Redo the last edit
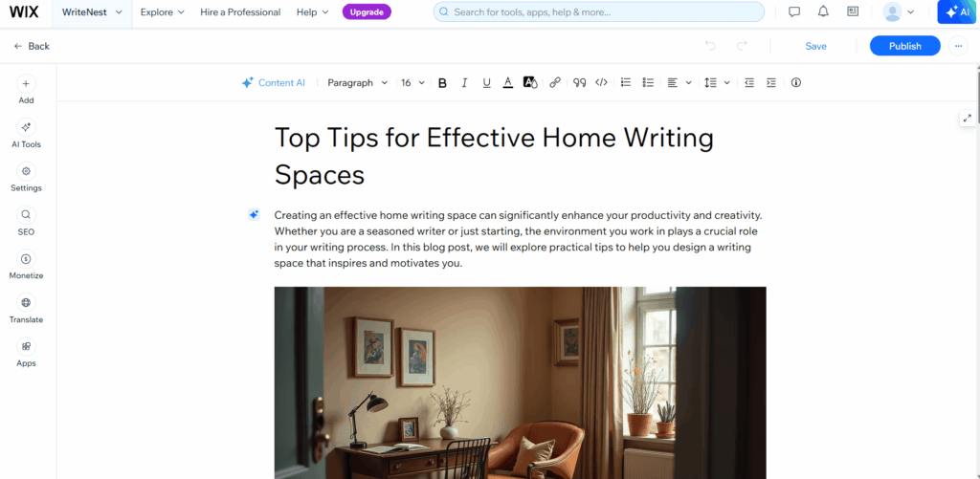 click(742, 46)
